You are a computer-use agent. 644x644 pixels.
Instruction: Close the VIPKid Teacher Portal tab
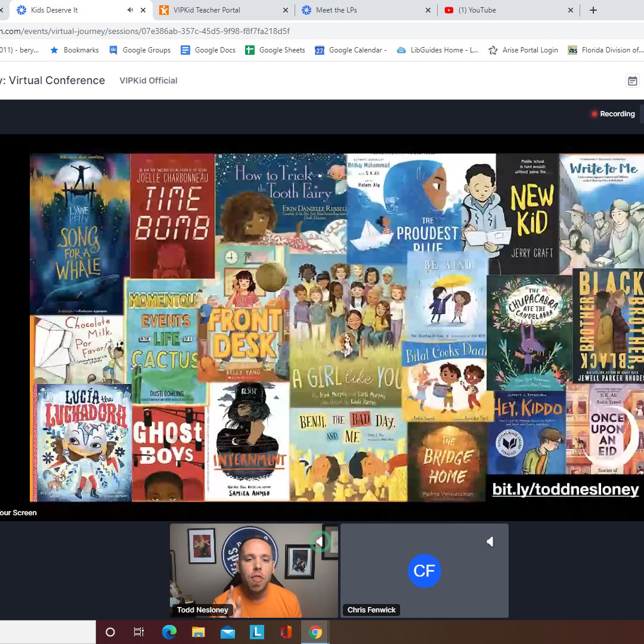286,10
